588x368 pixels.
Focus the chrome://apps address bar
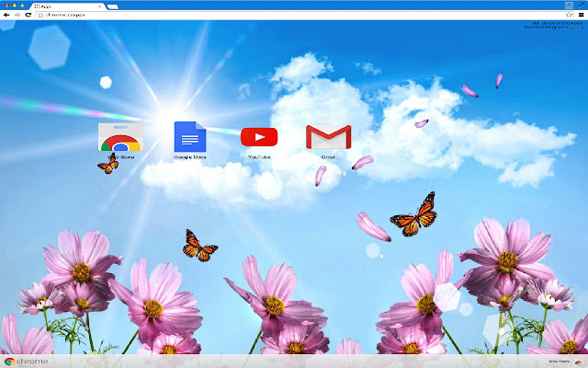click(x=304, y=15)
